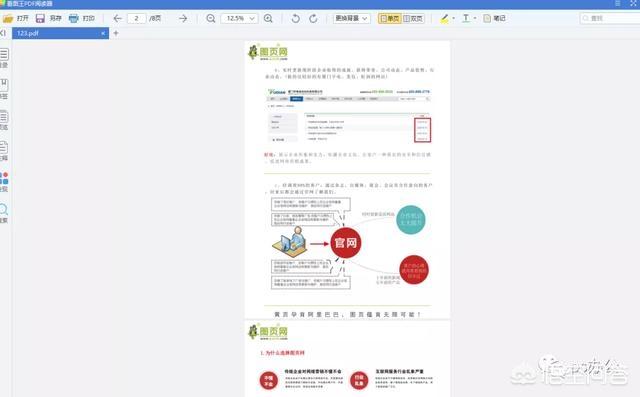This screenshot has width=640, height=397.
Task: Zoom in with the plus magnifier
Action: [268, 18]
